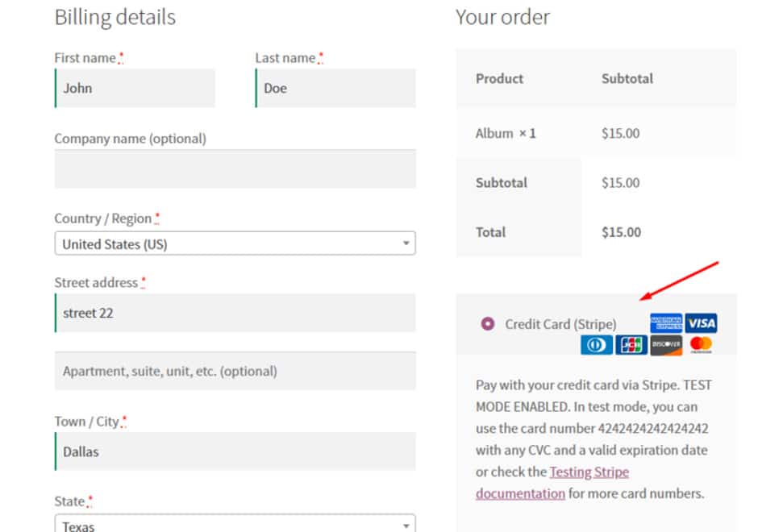Viewport: 758px width, 532px height.
Task: Click the Your order section heading
Action: (x=502, y=17)
